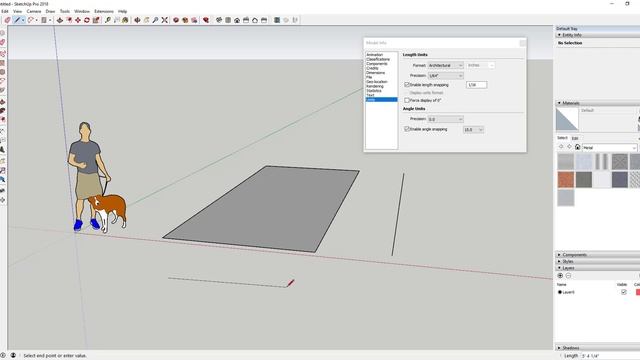Select Animation in Model Info list

(x=374, y=55)
